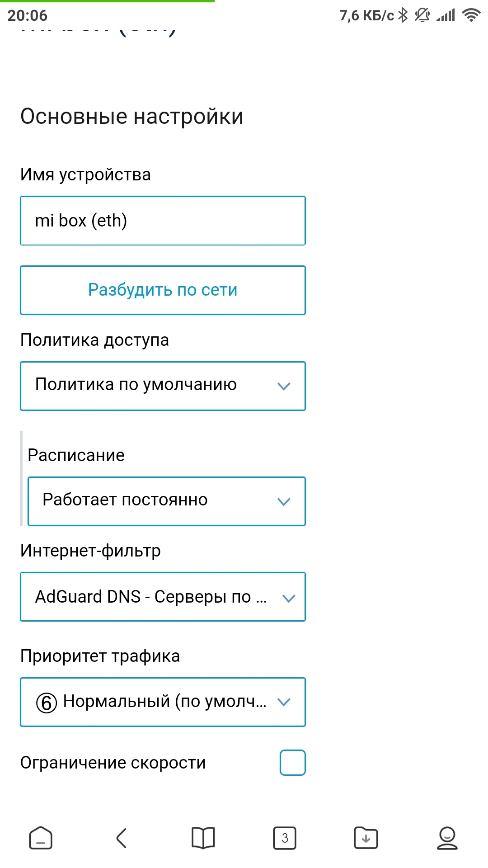Tap the Основные настройки heading
This screenshot has height=868, width=488.
132,117
